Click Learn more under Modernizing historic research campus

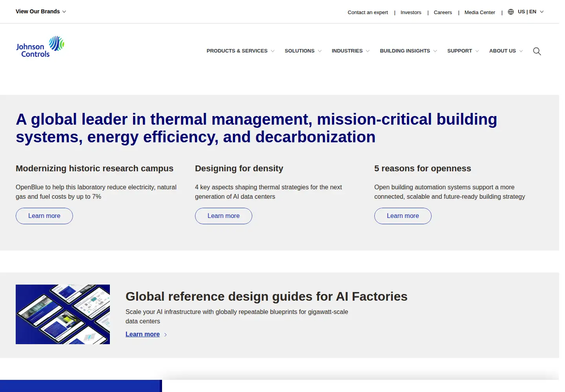[x=44, y=216]
